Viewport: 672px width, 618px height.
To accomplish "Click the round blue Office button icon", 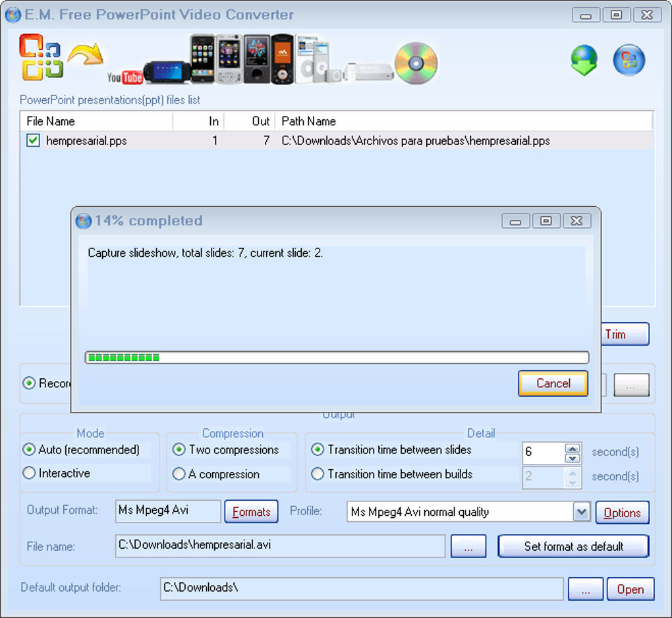I will (x=629, y=60).
